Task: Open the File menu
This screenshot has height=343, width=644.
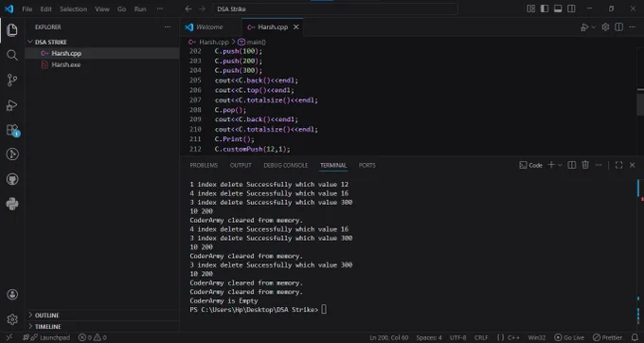Action: click(x=27, y=9)
